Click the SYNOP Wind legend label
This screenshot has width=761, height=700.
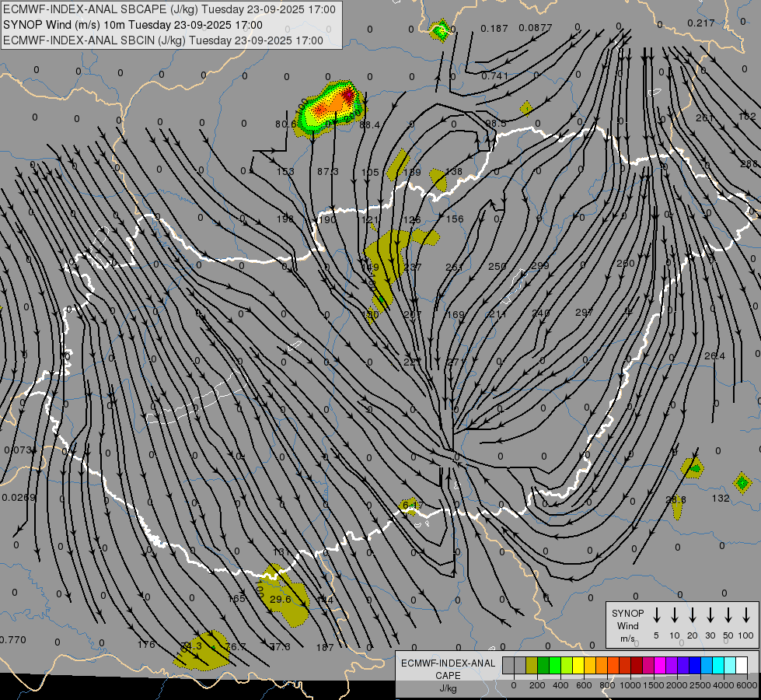[x=627, y=619]
